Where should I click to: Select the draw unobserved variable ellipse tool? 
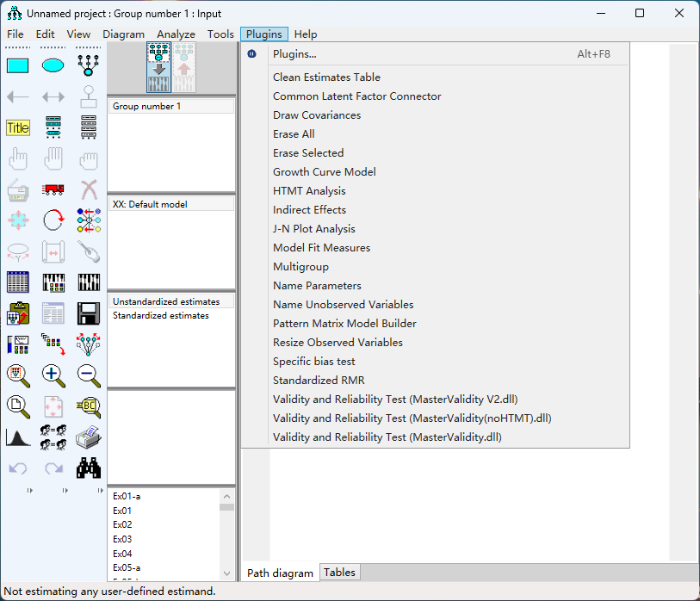pyautogui.click(x=53, y=65)
